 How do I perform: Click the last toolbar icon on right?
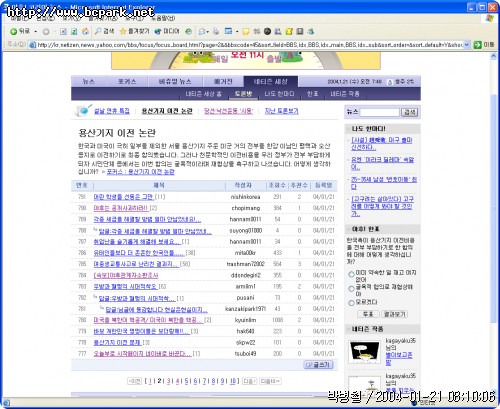[x=311, y=32]
